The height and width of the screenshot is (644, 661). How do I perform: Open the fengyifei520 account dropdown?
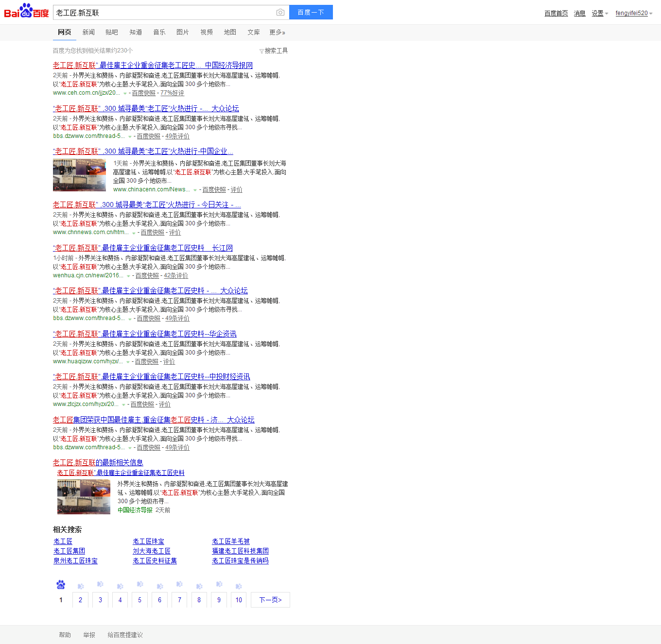(x=634, y=13)
